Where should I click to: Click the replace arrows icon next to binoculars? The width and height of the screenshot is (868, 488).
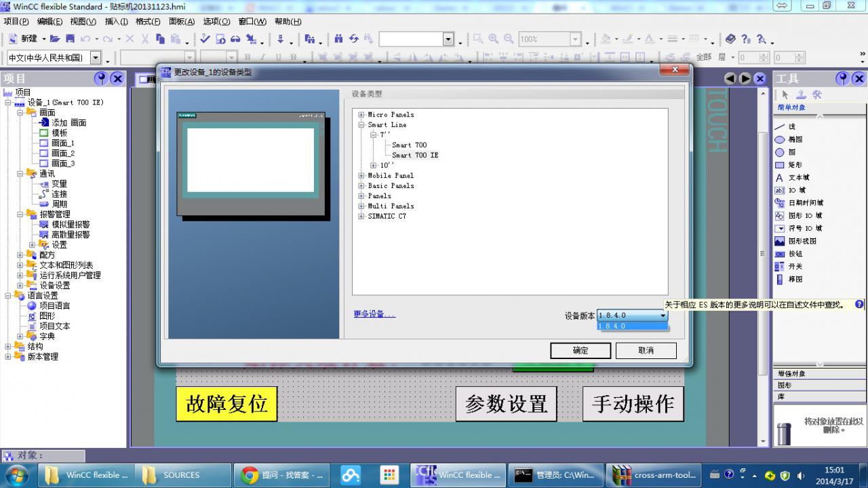pos(353,39)
